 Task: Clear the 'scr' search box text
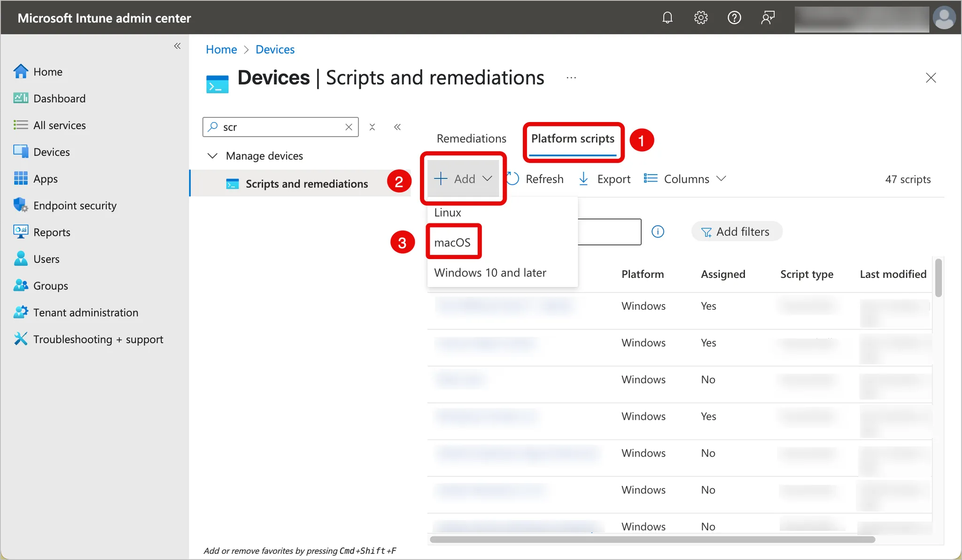[x=349, y=127]
